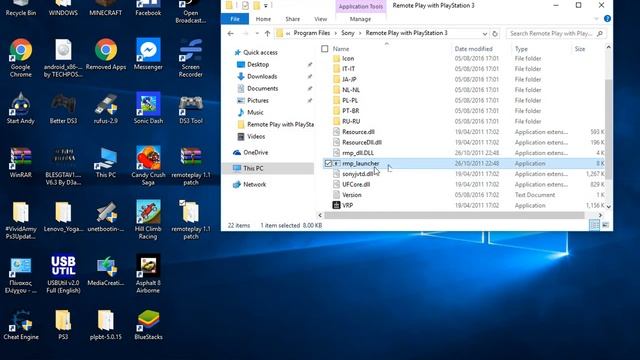Open Hill Climb Racing from desktop
This screenshot has height=360, width=640.
click(x=148, y=220)
